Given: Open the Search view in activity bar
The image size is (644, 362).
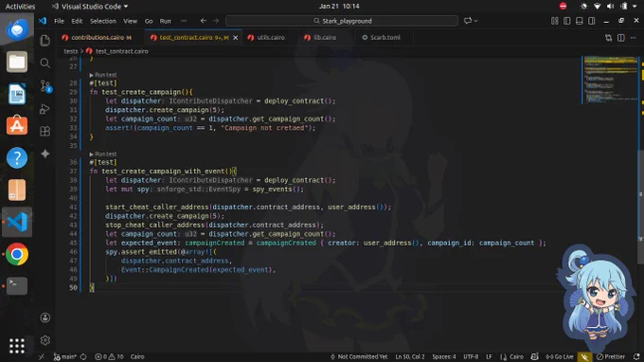Looking at the screenshot, I should coord(45,63).
